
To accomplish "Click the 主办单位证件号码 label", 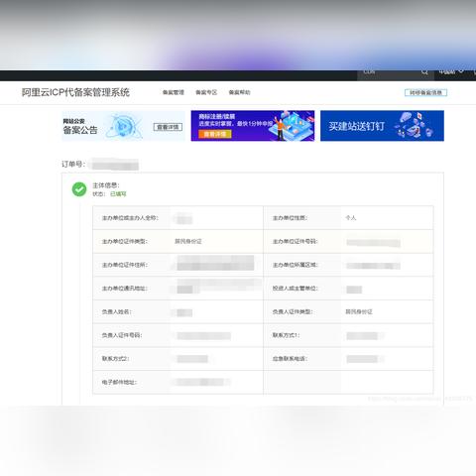I will point(295,241).
